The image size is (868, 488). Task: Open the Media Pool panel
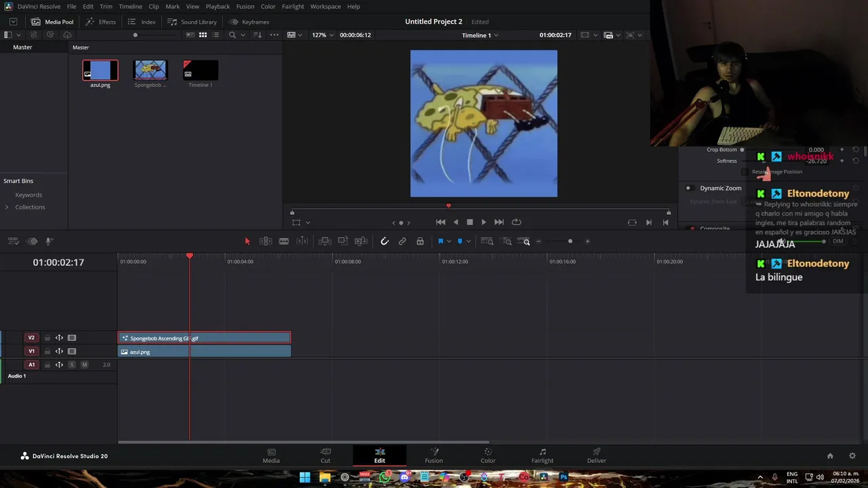[x=52, y=22]
